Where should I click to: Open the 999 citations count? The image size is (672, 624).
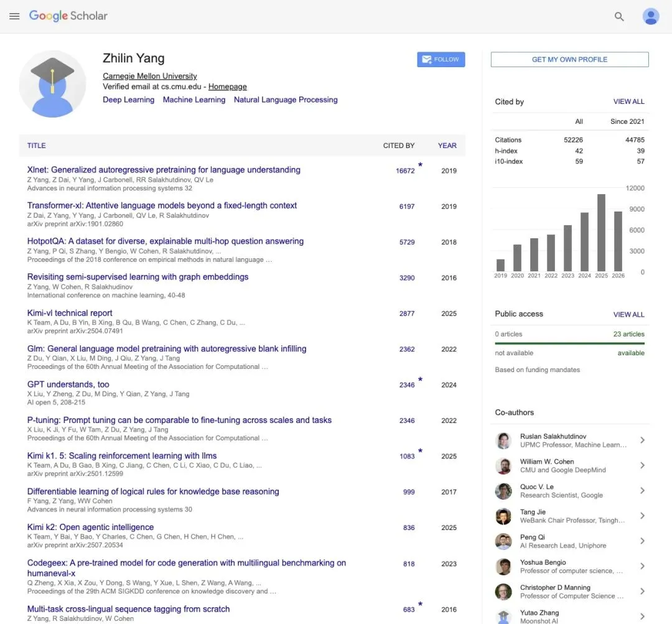pos(409,492)
